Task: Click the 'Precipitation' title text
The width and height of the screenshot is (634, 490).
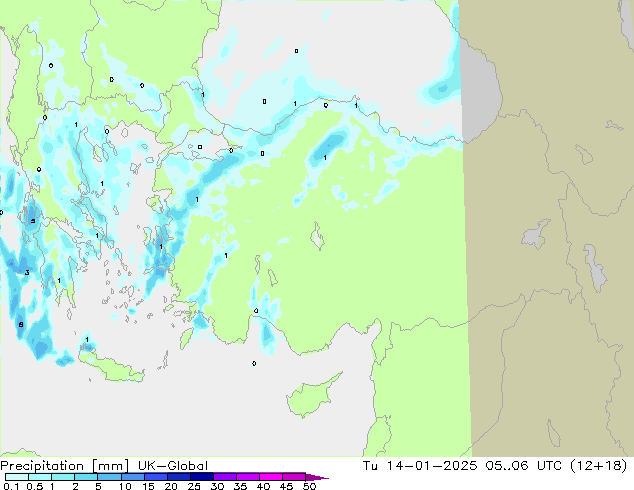Action: coord(42,466)
